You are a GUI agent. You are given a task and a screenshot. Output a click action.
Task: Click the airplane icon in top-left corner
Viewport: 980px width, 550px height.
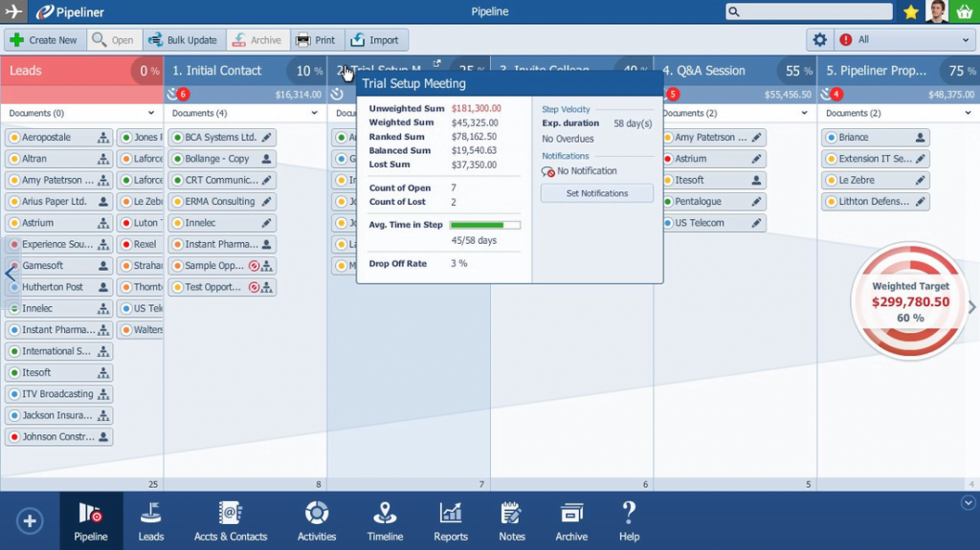13,11
